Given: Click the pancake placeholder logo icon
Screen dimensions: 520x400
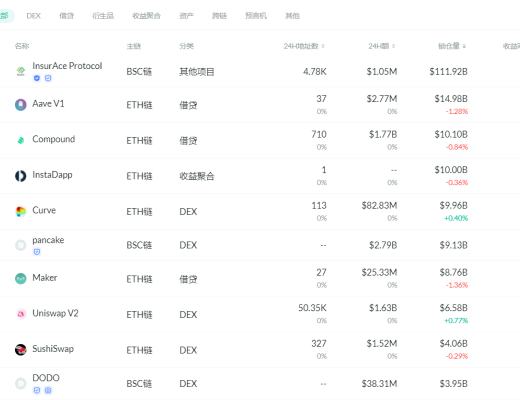Looking at the screenshot, I should point(21,245).
